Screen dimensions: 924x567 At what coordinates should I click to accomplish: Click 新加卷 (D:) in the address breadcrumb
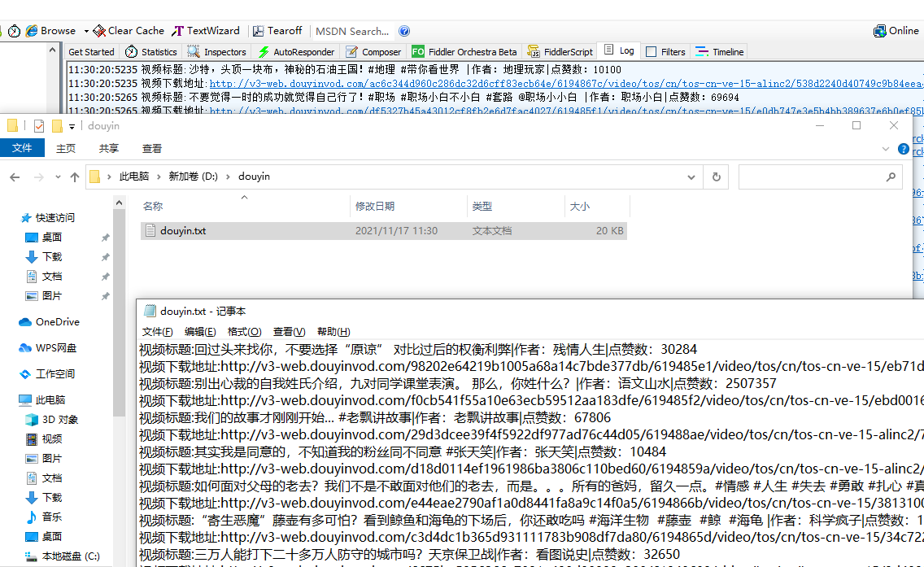pos(194,177)
